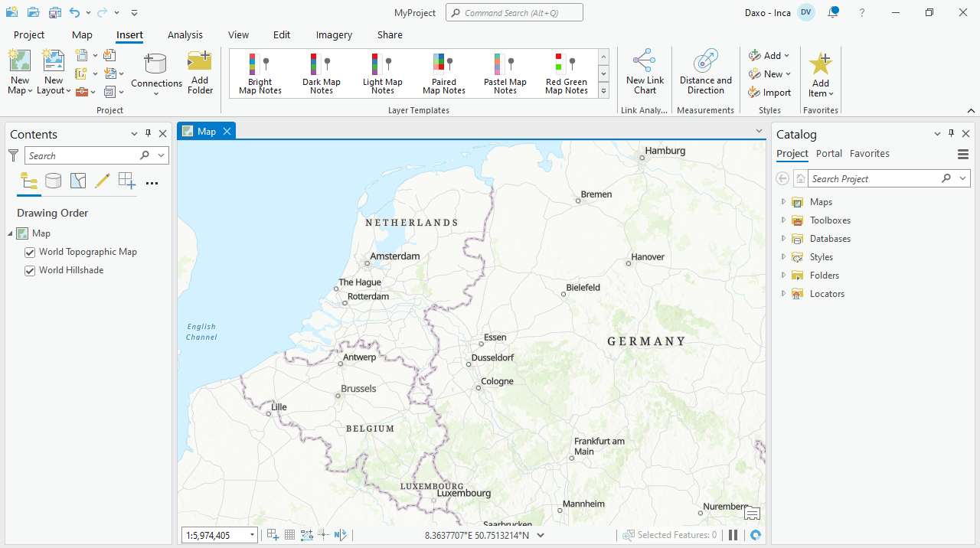The height and width of the screenshot is (548, 980).
Task: Click the Task item icon in Project group
Action: point(109,92)
